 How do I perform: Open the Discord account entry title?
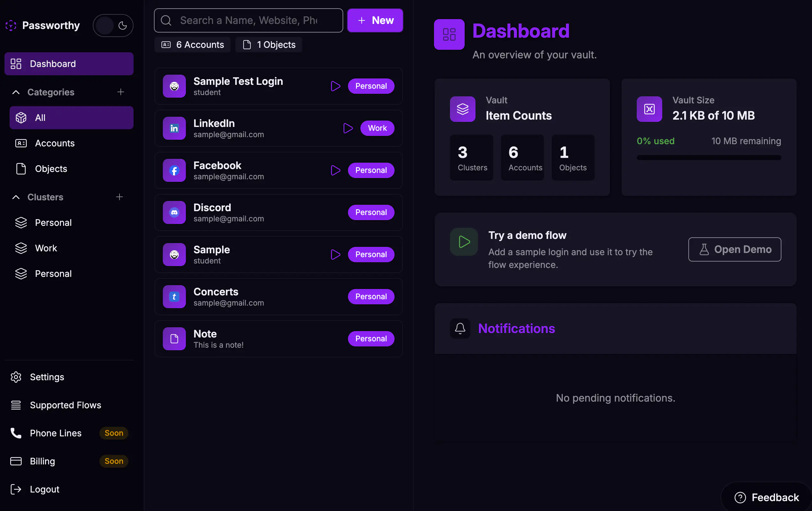212,208
